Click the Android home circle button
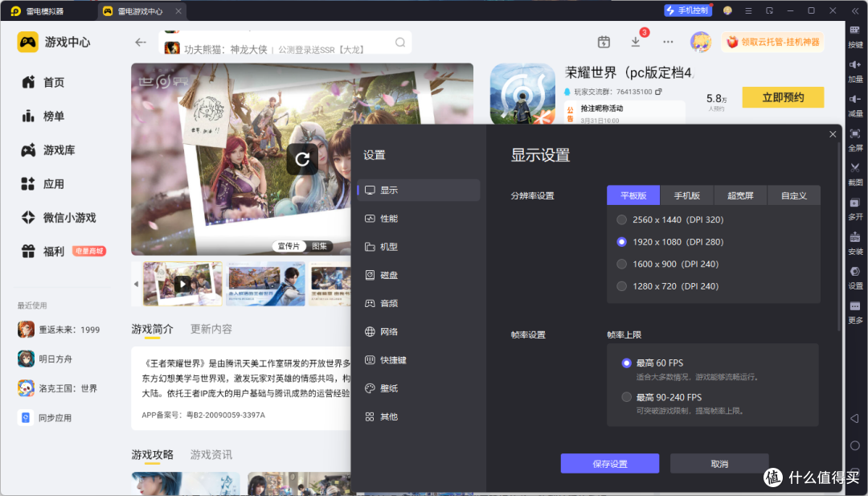The width and height of the screenshot is (868, 496). pos(854,445)
